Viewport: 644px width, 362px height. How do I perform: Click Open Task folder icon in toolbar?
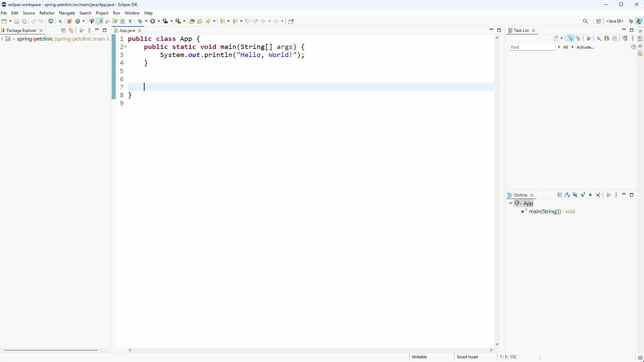tap(200, 21)
